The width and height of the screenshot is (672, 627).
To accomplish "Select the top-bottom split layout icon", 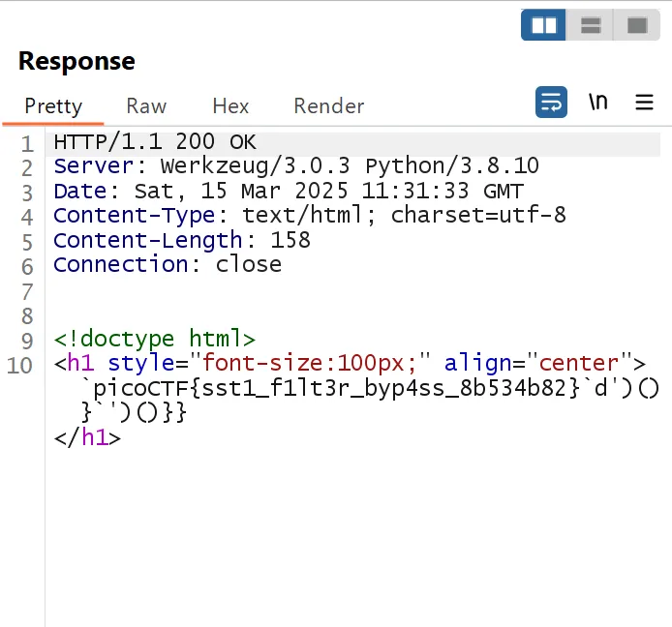I will pos(591,25).
